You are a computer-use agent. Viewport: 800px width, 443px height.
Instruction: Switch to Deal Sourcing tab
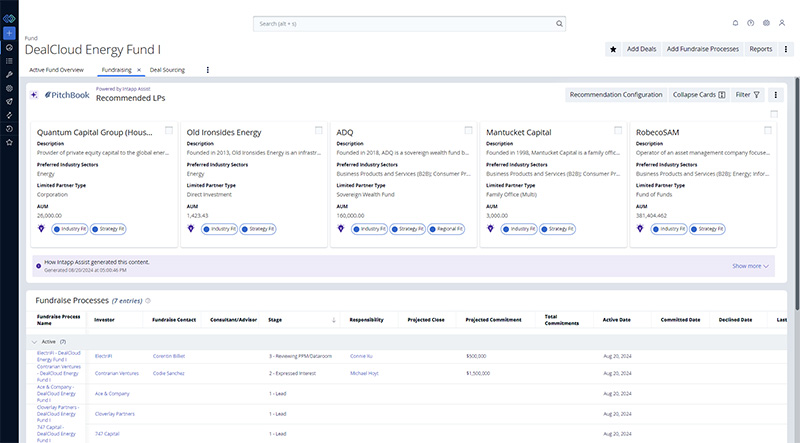[167, 70]
